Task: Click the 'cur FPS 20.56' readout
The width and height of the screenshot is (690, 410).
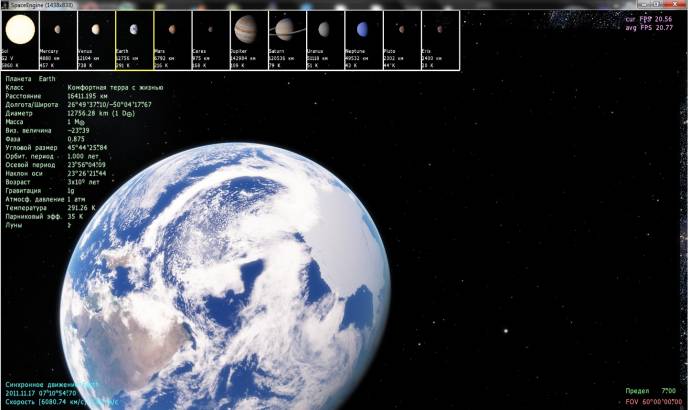Action: [649, 19]
